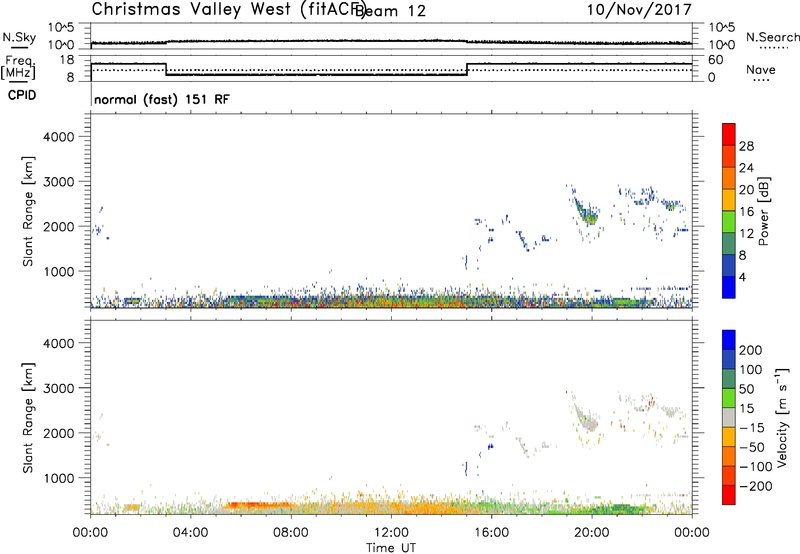Click the '12:00' time axis tick label
Viewport: 800px width, 554px height.
point(391,532)
